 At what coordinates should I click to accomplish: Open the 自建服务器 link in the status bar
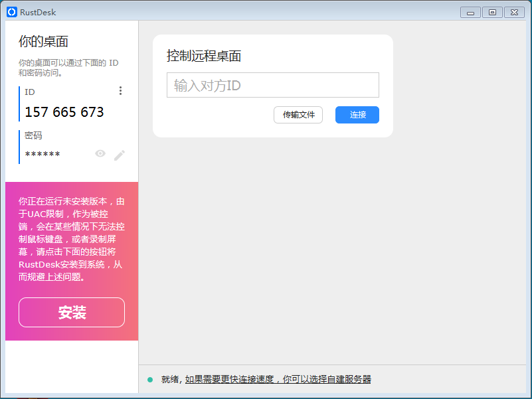(x=278, y=380)
